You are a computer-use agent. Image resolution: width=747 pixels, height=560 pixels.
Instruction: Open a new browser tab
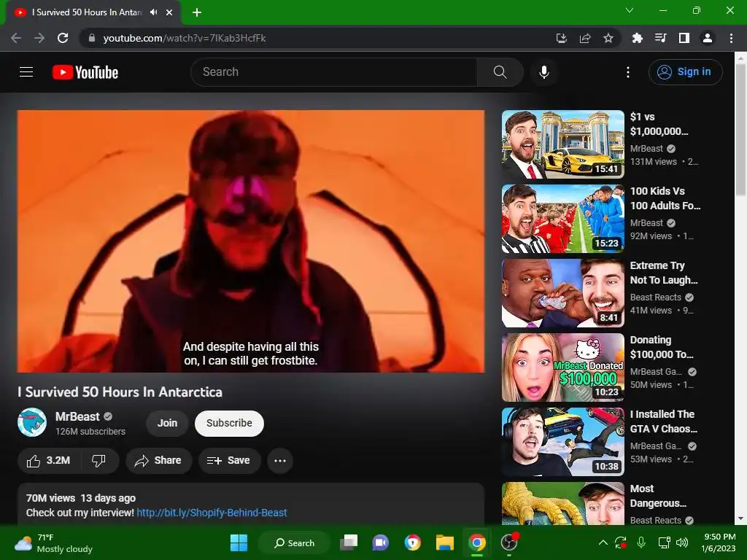point(197,12)
